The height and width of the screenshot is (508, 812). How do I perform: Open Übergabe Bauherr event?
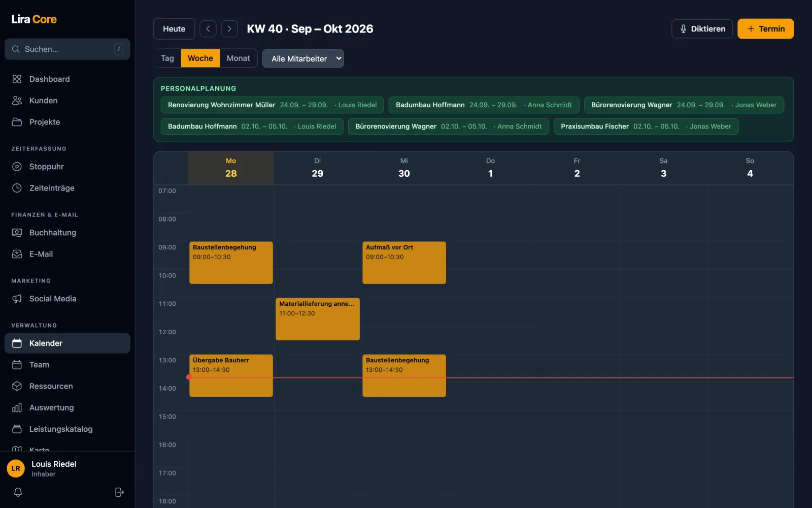[231, 375]
